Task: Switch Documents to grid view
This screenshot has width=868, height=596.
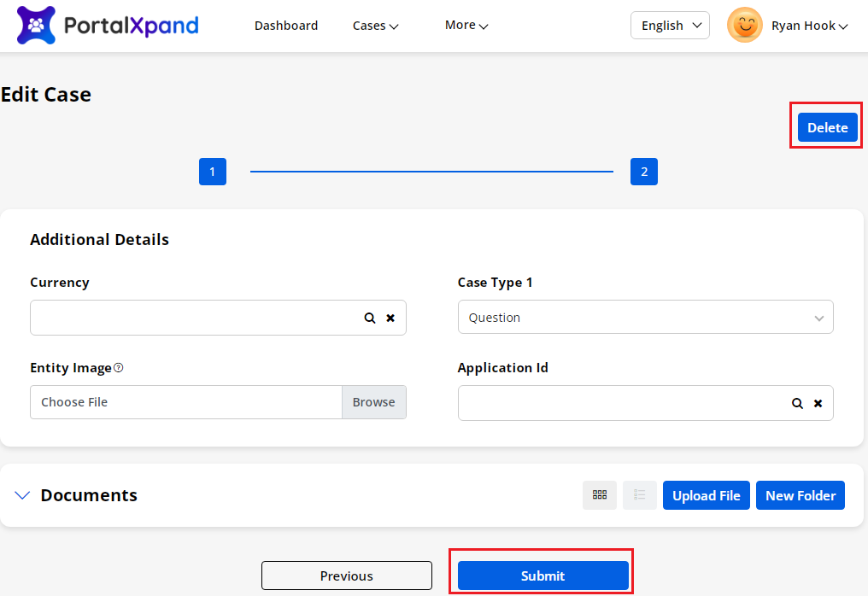Action: [x=600, y=495]
